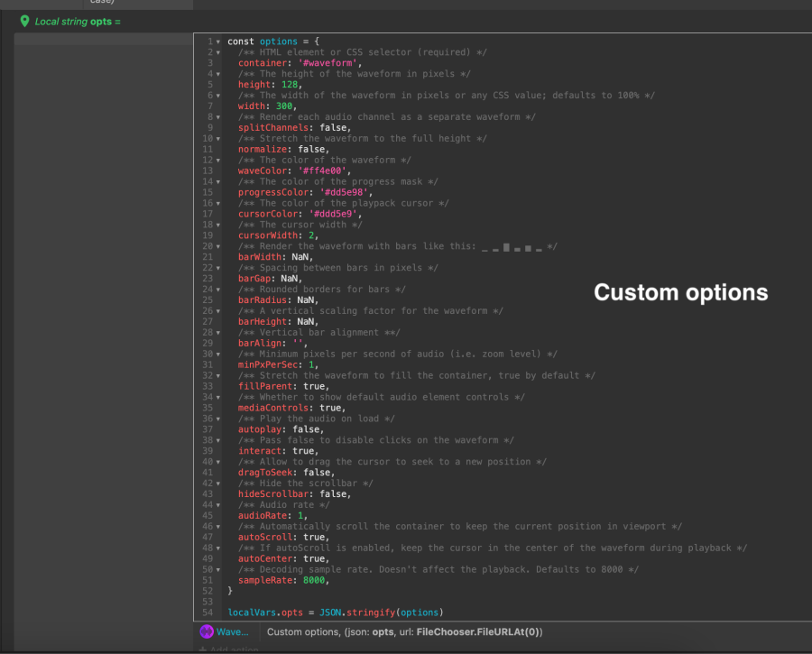Click the container '#waveform' value
Image resolution: width=812 pixels, height=654 pixels.
tap(328, 63)
